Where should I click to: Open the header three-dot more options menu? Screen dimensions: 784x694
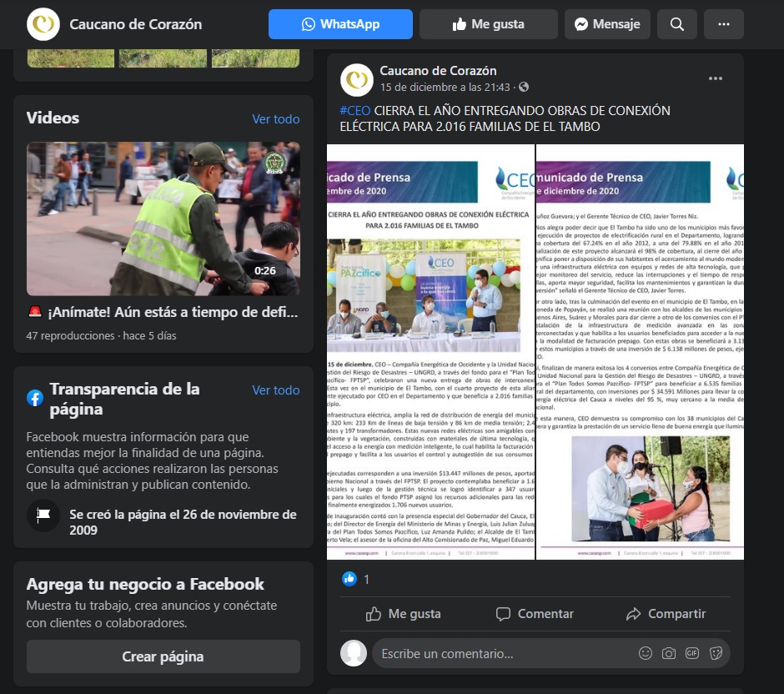click(x=723, y=24)
